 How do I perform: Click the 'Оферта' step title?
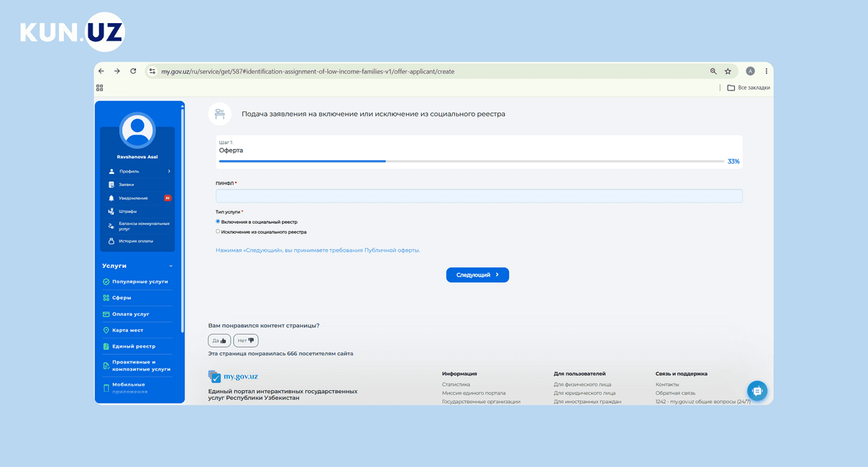click(x=231, y=151)
